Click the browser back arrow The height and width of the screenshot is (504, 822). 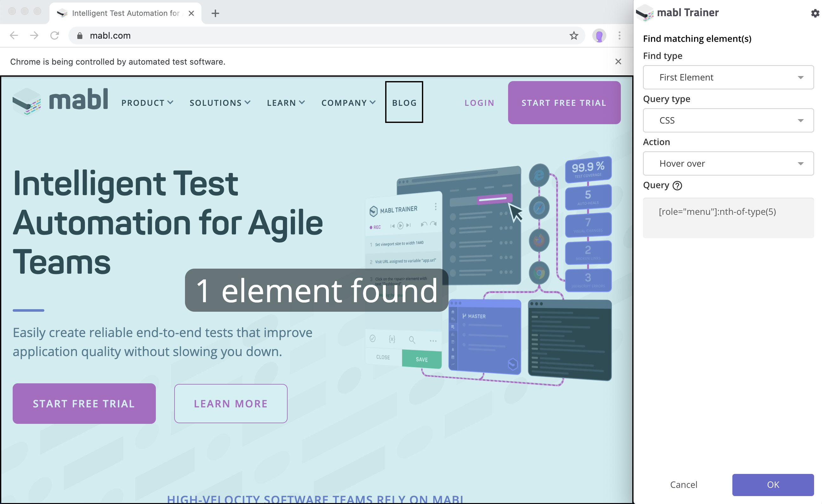14,36
